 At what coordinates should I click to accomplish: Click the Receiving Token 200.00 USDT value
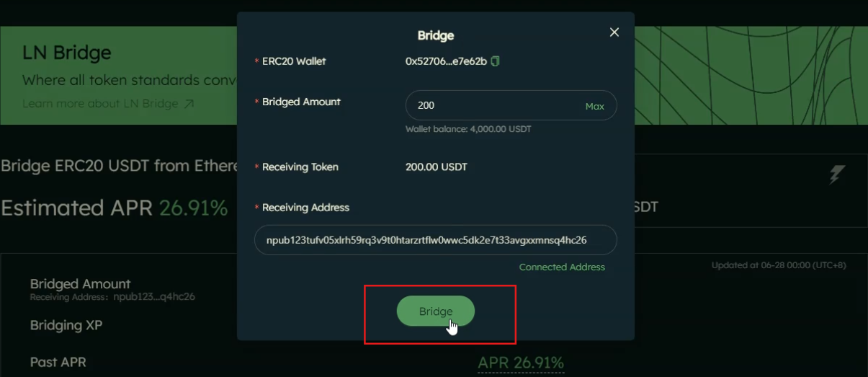437,167
